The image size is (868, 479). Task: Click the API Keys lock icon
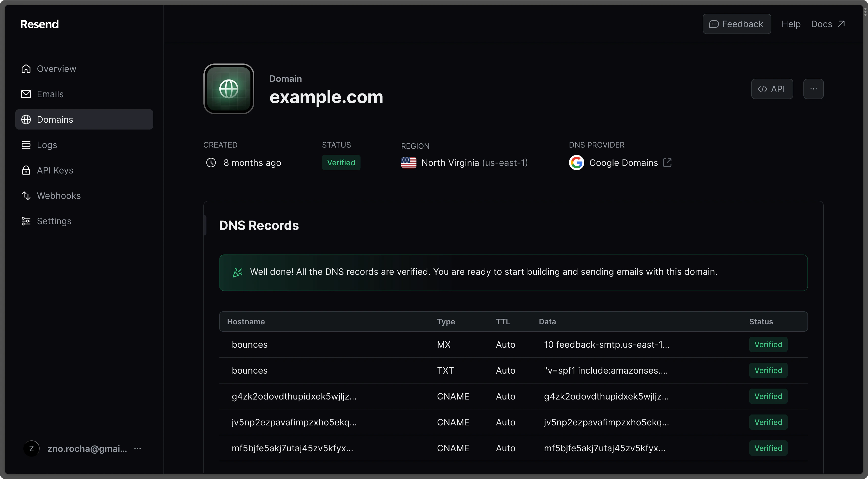(x=26, y=170)
